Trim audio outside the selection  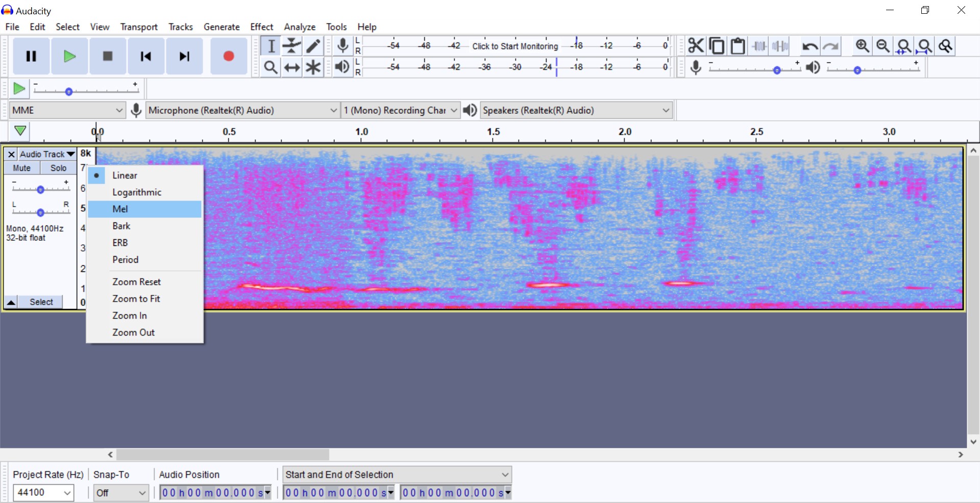(759, 46)
